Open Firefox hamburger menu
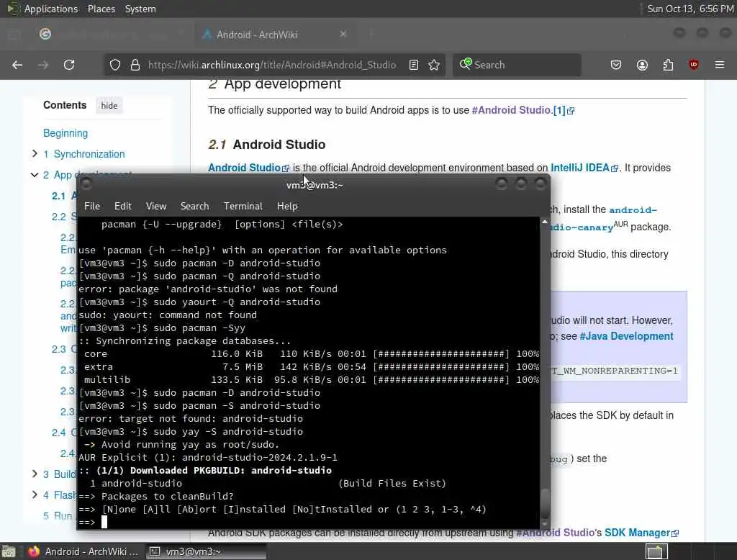The width and height of the screenshot is (737, 560). (720, 65)
